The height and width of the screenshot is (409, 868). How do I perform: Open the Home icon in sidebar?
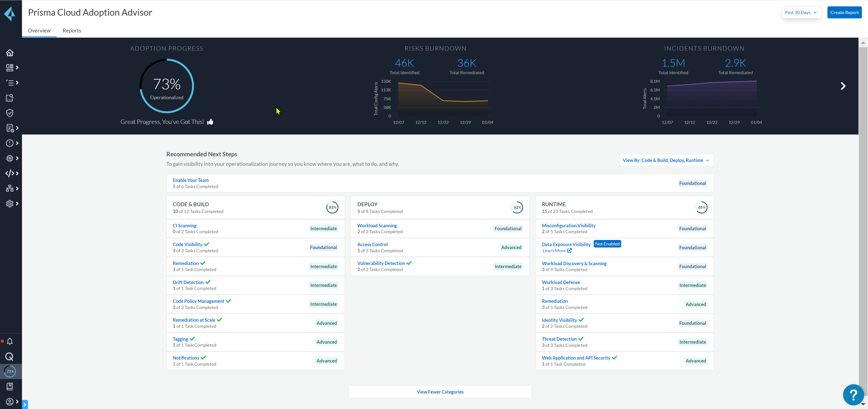click(x=10, y=53)
